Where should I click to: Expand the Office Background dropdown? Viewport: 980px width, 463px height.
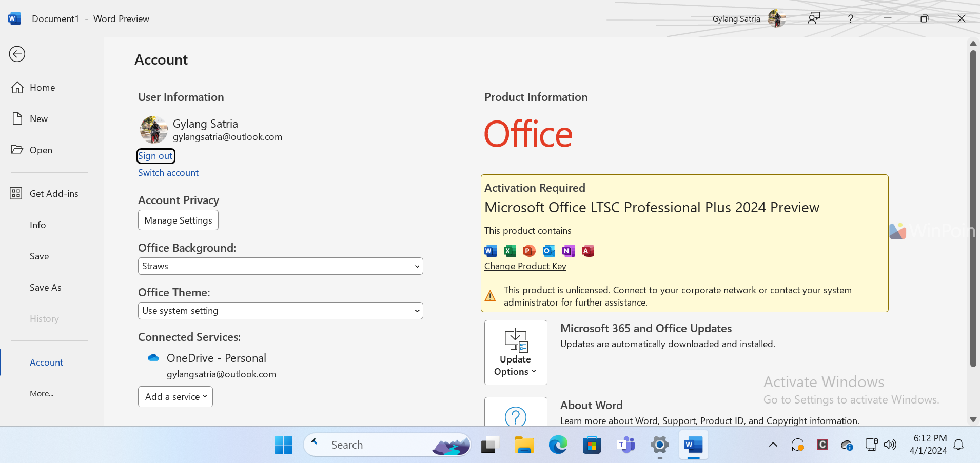click(x=280, y=266)
